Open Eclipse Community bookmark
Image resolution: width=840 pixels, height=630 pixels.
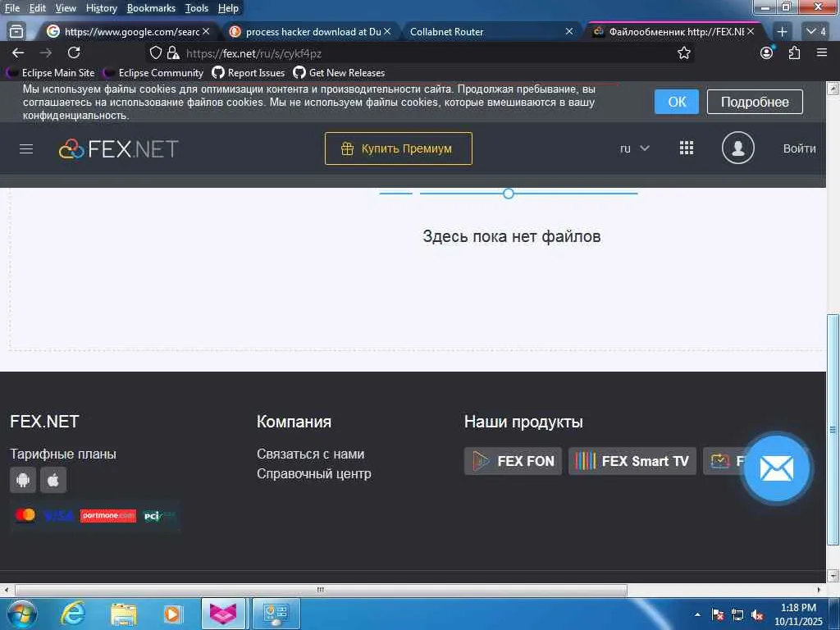pyautogui.click(x=154, y=73)
